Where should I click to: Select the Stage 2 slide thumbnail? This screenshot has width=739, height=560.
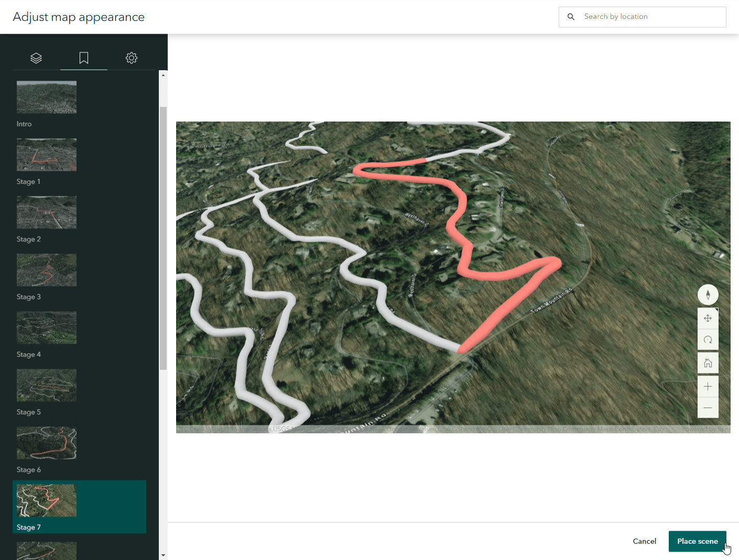(47, 213)
